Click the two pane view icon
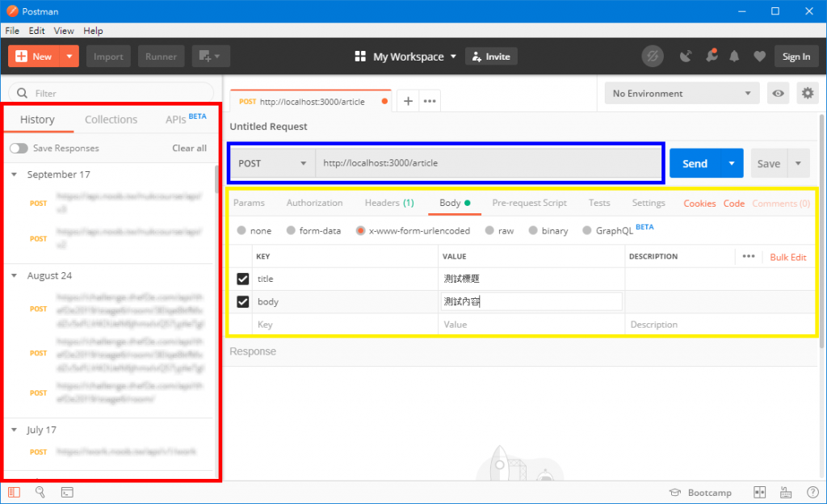 click(x=759, y=493)
